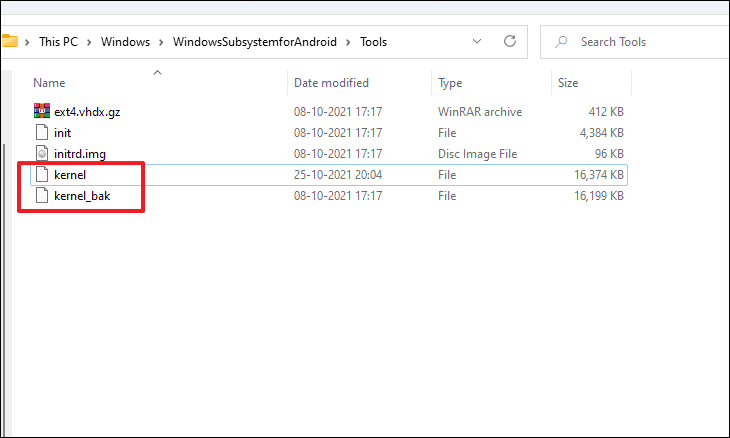
Task: Click the 25-10-2021 20:04 date cell
Action: point(338,175)
